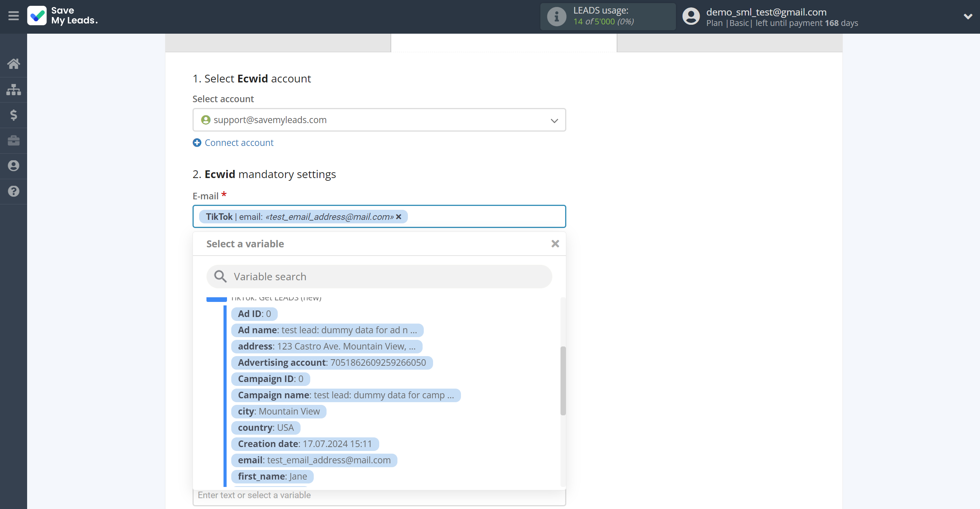This screenshot has height=509, width=980.
Task: Select the address variable
Action: point(327,346)
